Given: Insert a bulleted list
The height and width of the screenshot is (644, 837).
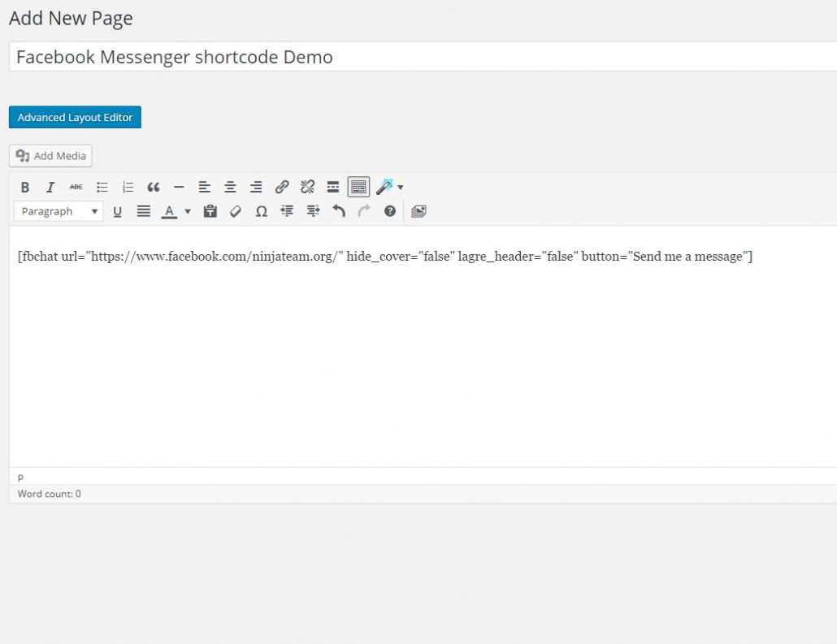Looking at the screenshot, I should pos(102,188).
